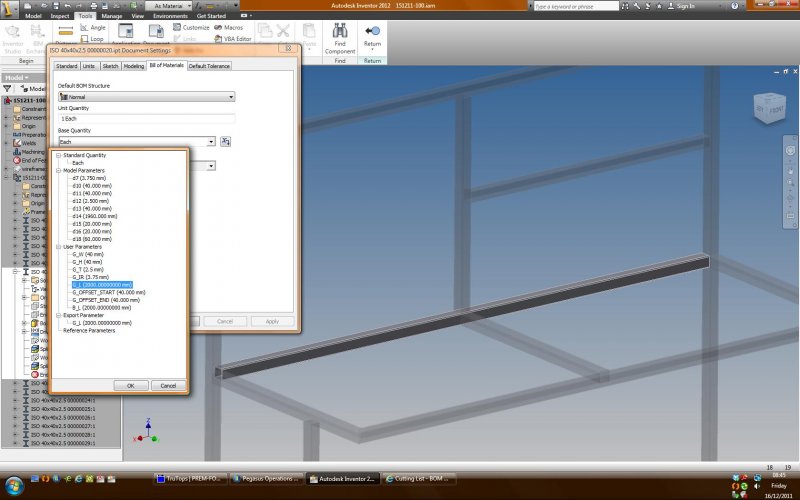Viewport: 800px width, 500px height.
Task: Select G_T (2.5 mm) user parameter
Action: pyautogui.click(x=88, y=269)
